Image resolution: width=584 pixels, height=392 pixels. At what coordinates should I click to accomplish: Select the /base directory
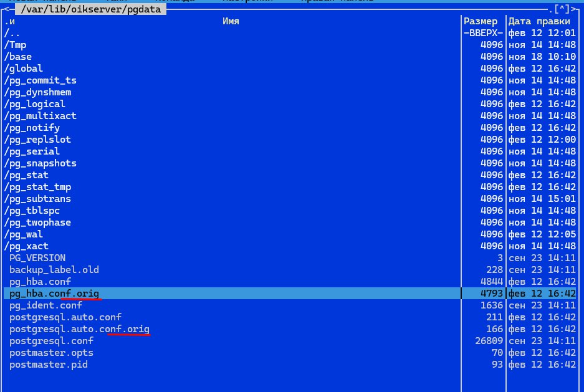18,57
